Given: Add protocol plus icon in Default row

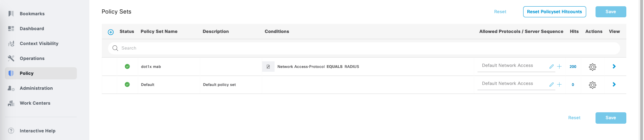Looking at the screenshot, I should pyautogui.click(x=559, y=85).
